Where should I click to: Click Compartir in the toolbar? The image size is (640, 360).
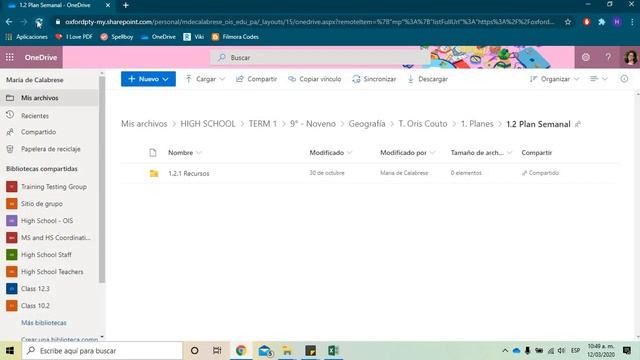click(256, 79)
